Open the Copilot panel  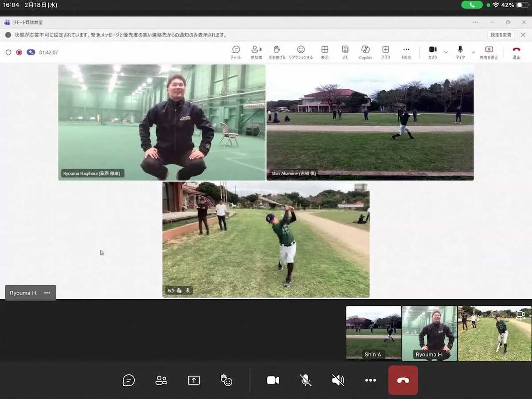[365, 52]
